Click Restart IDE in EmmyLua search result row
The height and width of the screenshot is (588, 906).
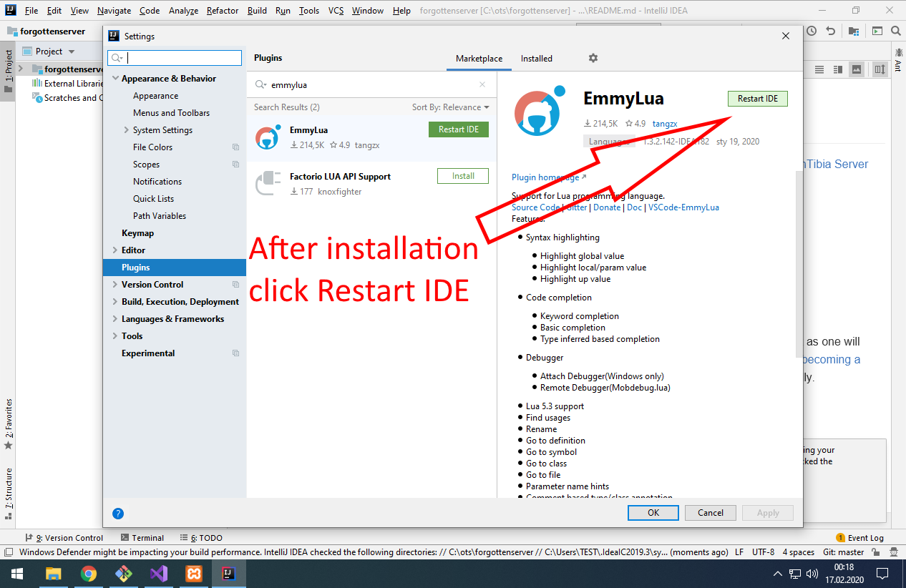click(459, 129)
